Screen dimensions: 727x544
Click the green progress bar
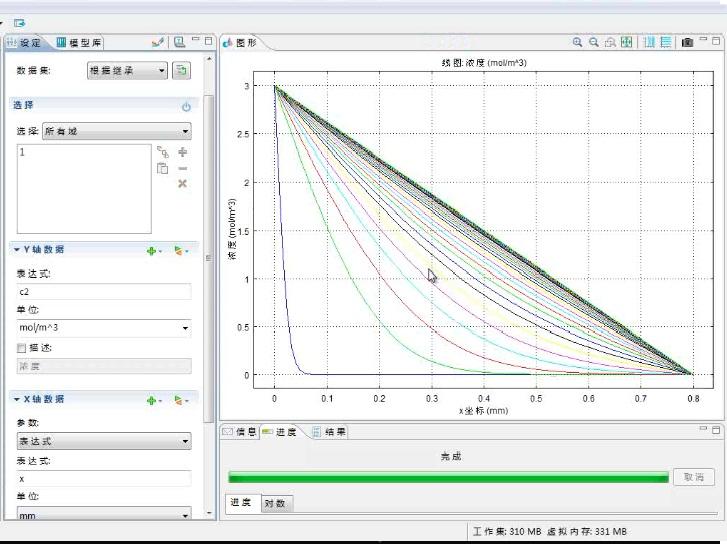coord(448,477)
